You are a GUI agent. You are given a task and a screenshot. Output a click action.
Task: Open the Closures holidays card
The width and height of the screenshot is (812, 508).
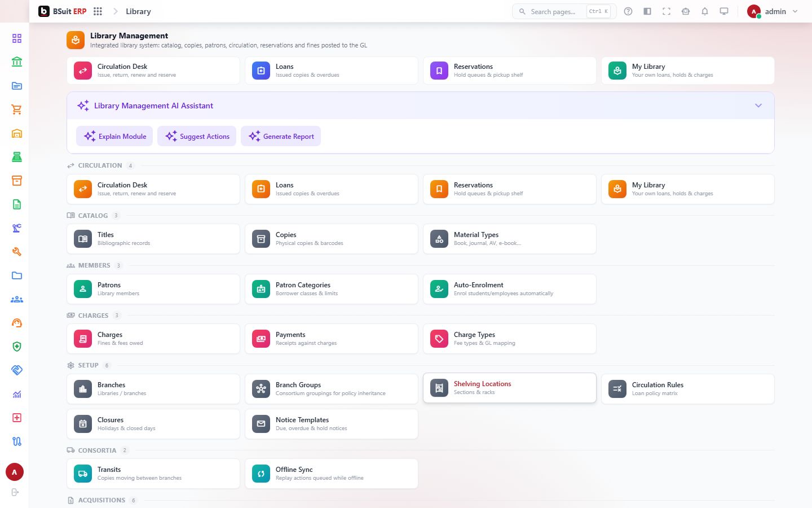(153, 424)
